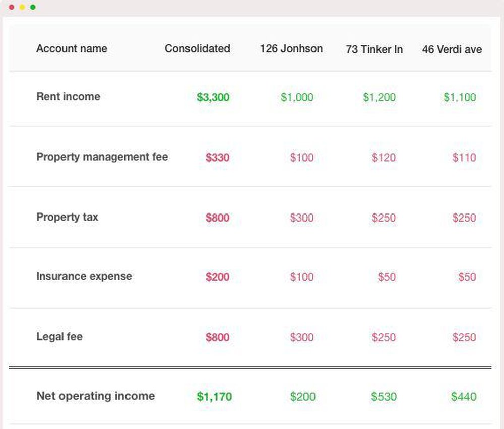504x429 pixels.
Task: Click the green maximize window dot
Action: [x=33, y=7]
